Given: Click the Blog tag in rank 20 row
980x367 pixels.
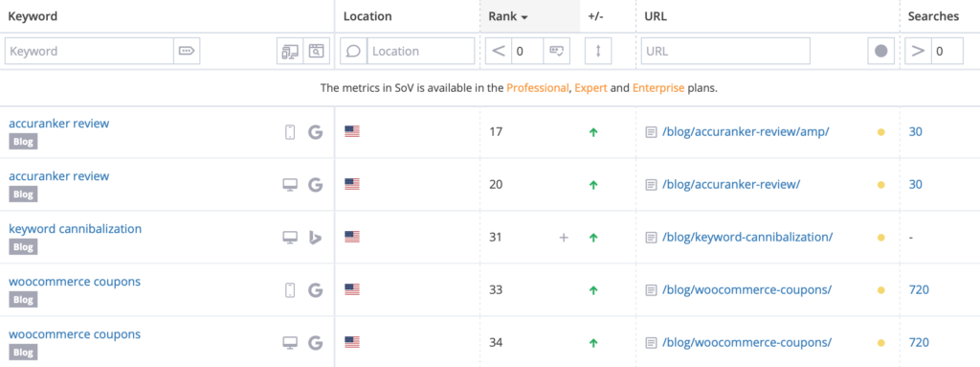Looking at the screenshot, I should click(23, 195).
